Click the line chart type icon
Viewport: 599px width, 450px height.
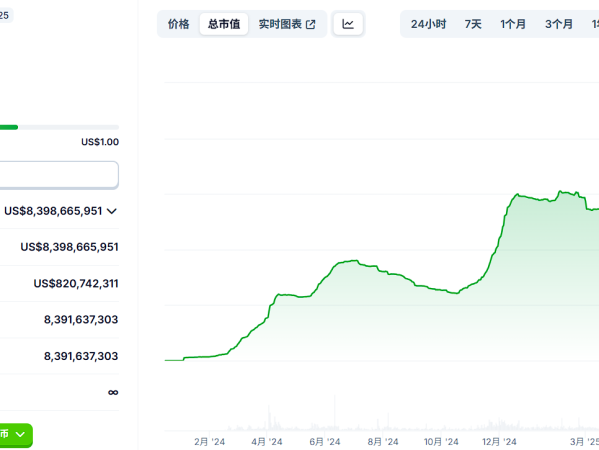click(x=348, y=24)
